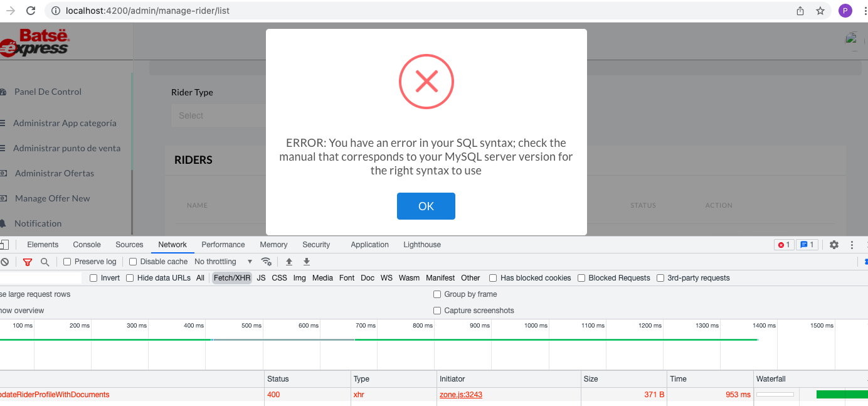Export HAR file with download arrow

click(307, 262)
